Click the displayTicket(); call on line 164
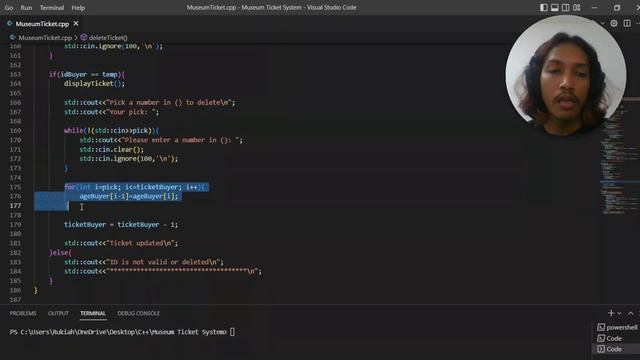Screen dimensions: 640x360 point(94,84)
